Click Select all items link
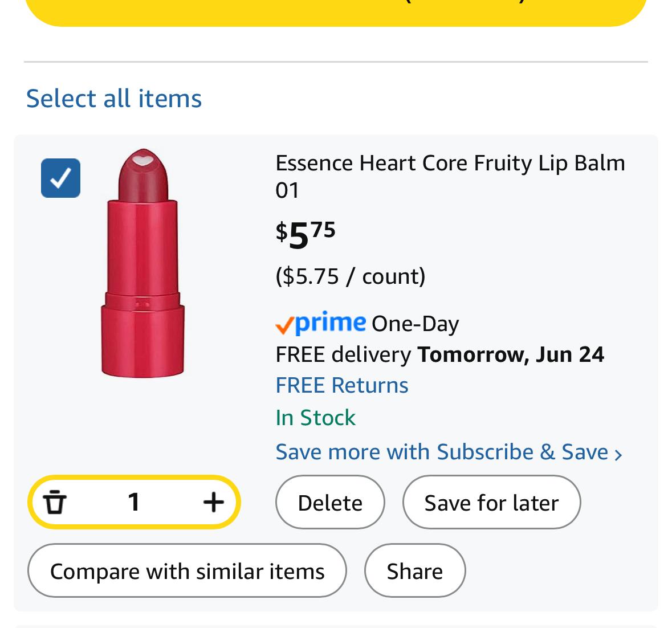 coord(114,99)
